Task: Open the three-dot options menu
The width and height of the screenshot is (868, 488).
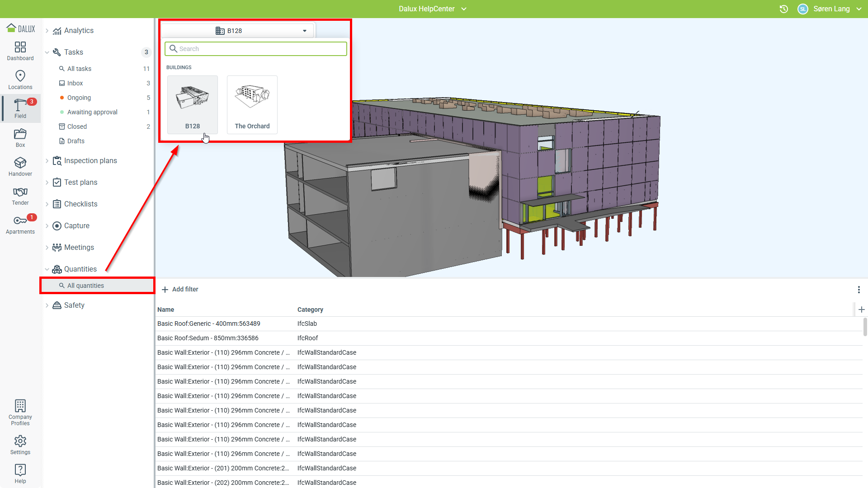Action: (859, 290)
